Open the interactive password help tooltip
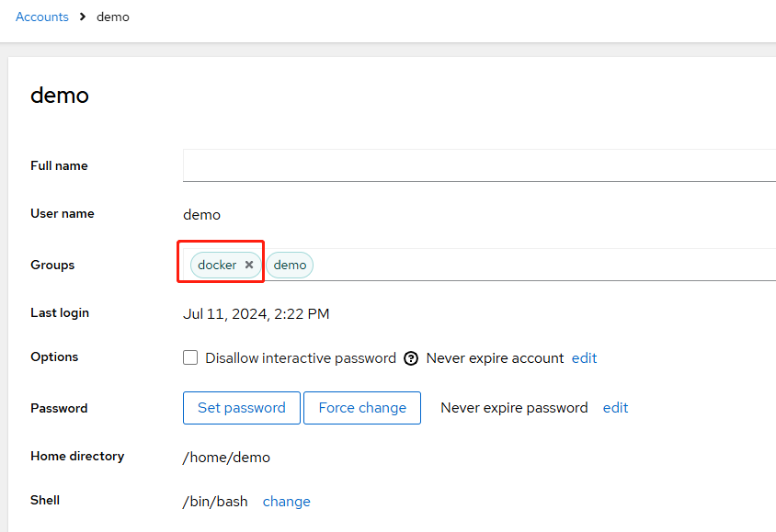776x532 pixels. click(411, 357)
